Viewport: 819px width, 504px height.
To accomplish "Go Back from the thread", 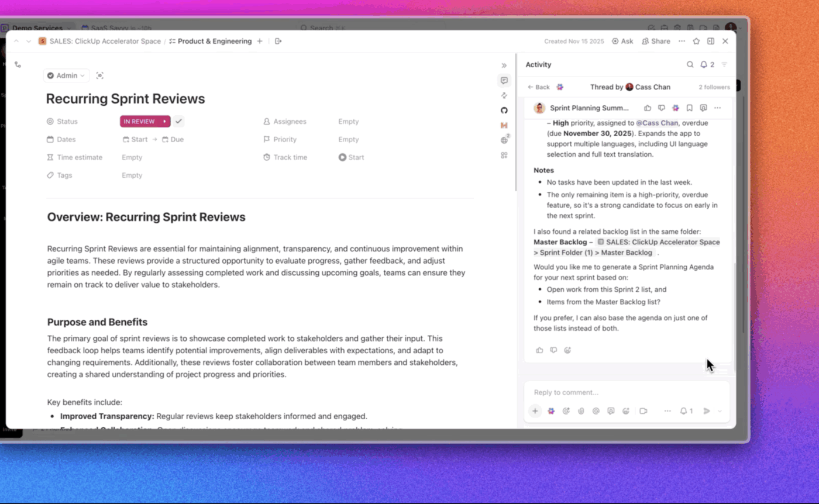I will (x=539, y=87).
